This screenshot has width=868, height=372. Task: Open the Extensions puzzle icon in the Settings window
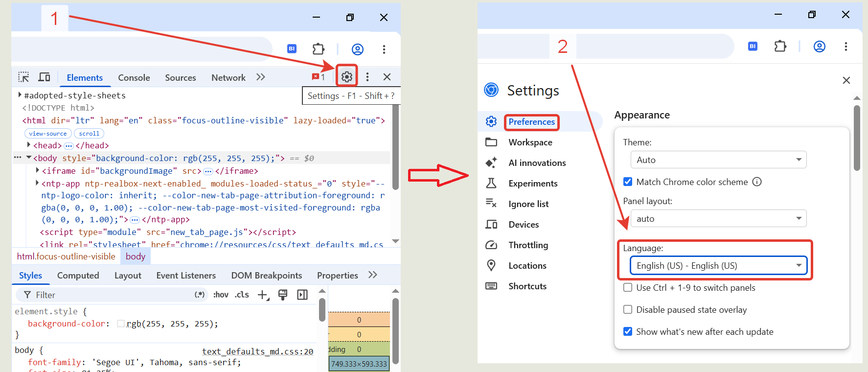coord(780,46)
